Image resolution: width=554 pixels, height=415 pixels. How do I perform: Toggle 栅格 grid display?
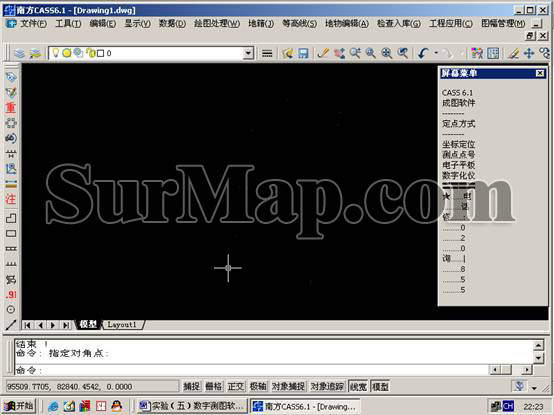(214, 386)
